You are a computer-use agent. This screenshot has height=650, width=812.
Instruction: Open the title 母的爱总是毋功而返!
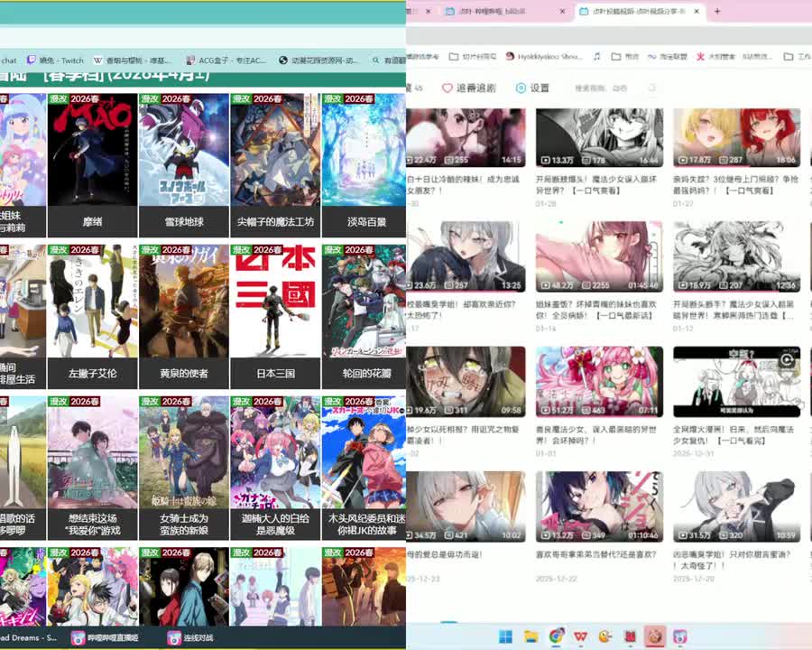(x=444, y=554)
